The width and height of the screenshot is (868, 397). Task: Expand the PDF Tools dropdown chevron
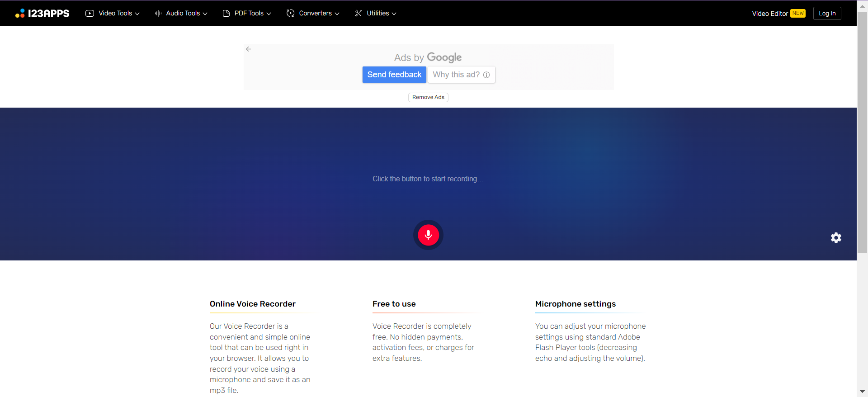269,14
